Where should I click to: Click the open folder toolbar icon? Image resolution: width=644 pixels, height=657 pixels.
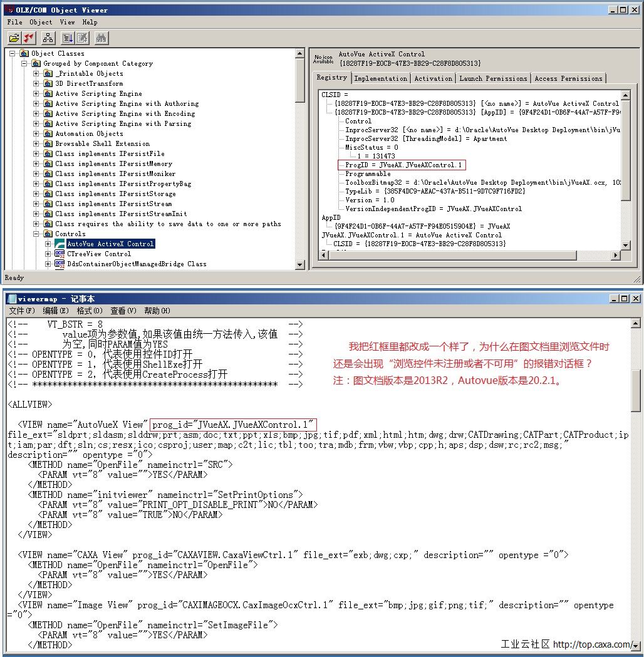pyautogui.click(x=14, y=38)
